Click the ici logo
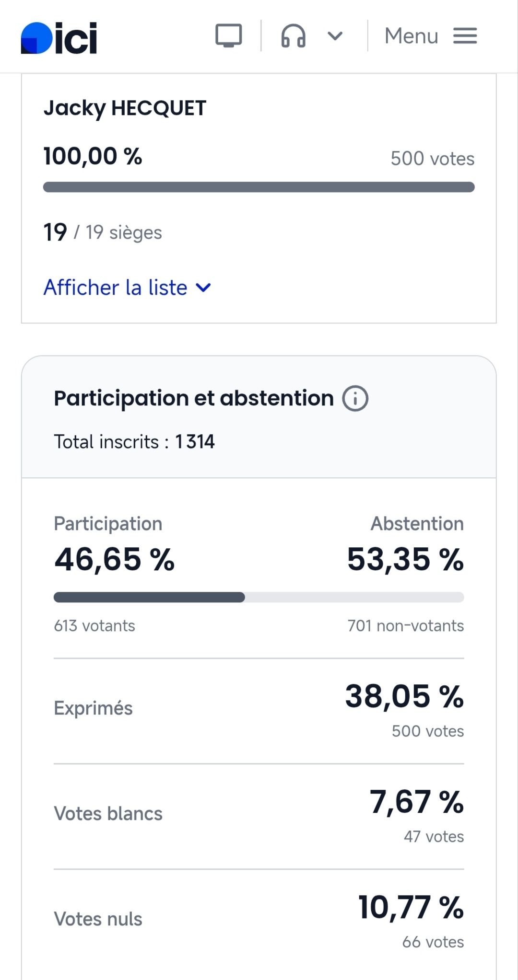The height and width of the screenshot is (980, 518). [59, 38]
